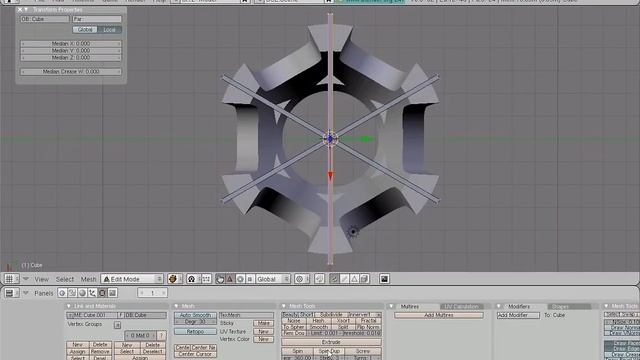The image size is (640, 360).
Task: Click the snap magnet icon
Action: tap(320, 279)
